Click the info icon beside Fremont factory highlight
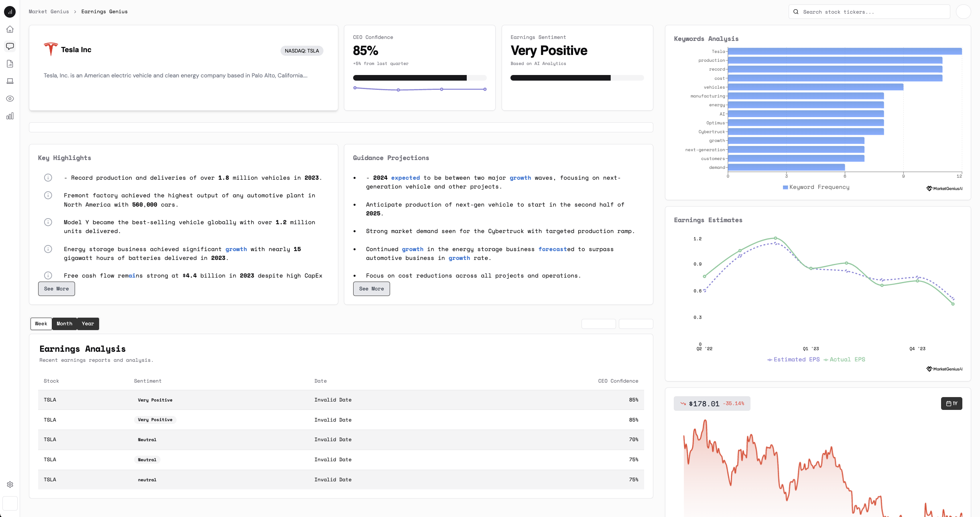This screenshot has width=980, height=517. tap(48, 195)
